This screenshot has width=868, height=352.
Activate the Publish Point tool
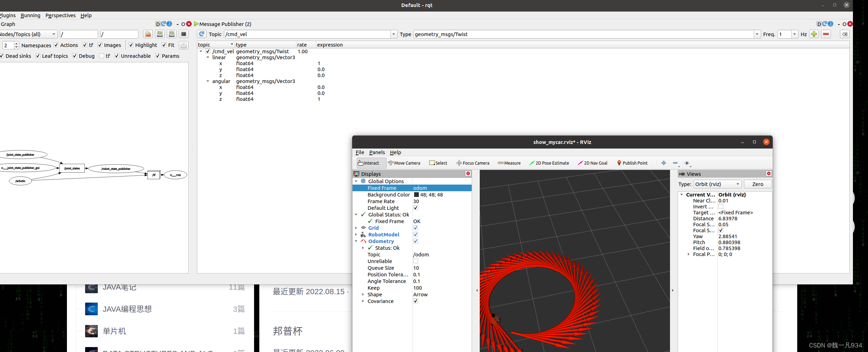point(632,163)
